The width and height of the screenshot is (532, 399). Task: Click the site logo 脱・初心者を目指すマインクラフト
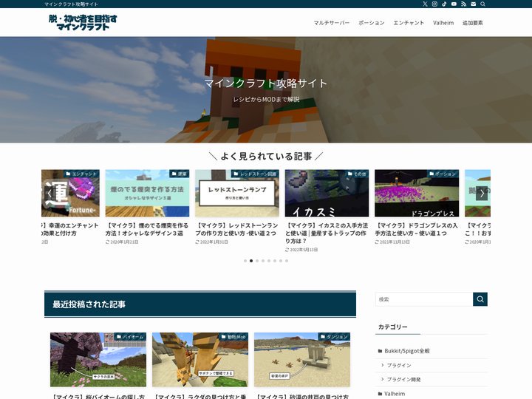pyautogui.click(x=83, y=22)
